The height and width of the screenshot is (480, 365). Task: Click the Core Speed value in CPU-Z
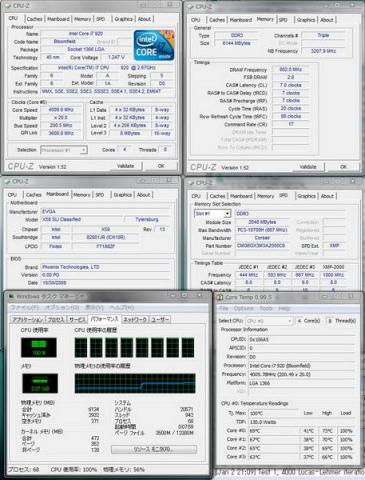coord(61,110)
